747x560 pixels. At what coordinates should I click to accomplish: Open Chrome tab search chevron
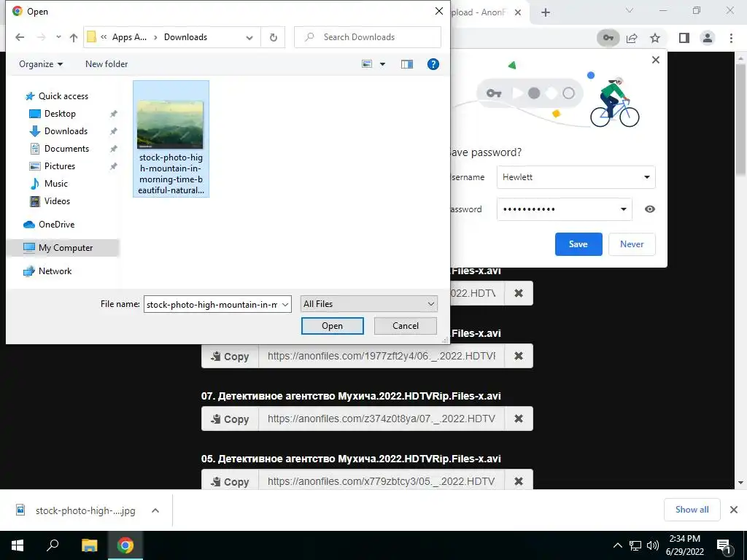click(x=630, y=10)
